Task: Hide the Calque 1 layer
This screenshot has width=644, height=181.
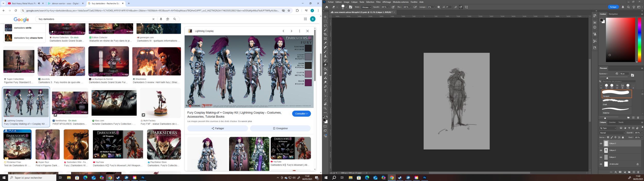Action: tap(601, 157)
